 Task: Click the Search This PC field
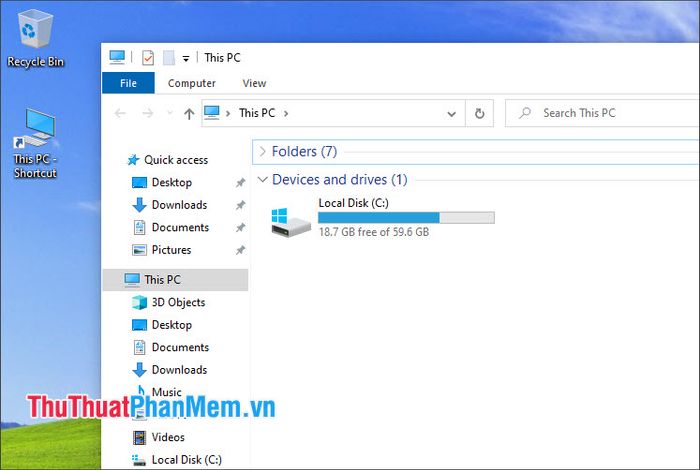(603, 113)
